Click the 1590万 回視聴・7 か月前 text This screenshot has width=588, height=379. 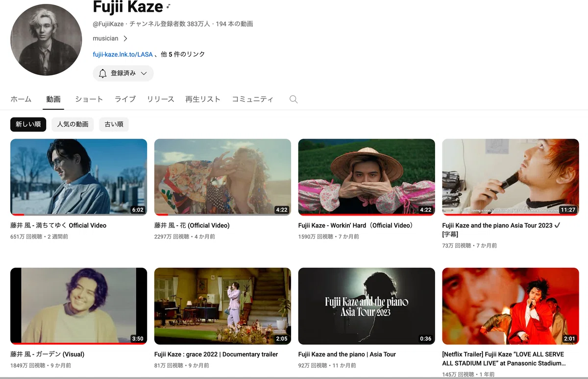(329, 237)
